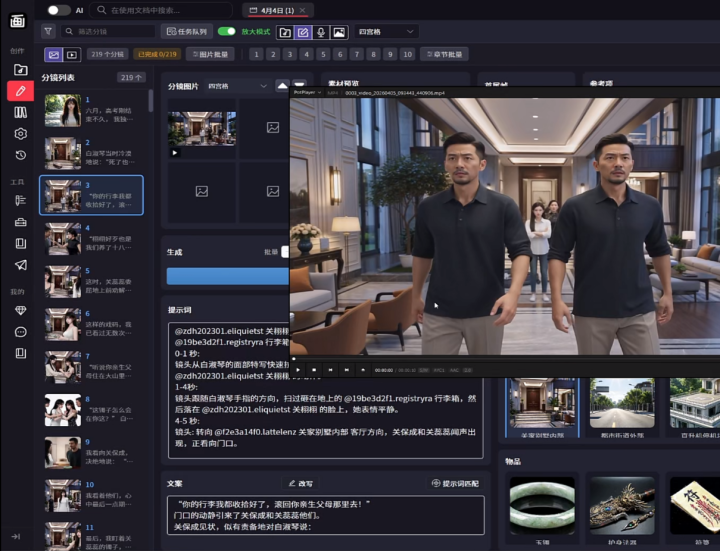Screen dimensions: 720x551
Task: Click the diamond icon in left sidebar
Action: point(20,310)
